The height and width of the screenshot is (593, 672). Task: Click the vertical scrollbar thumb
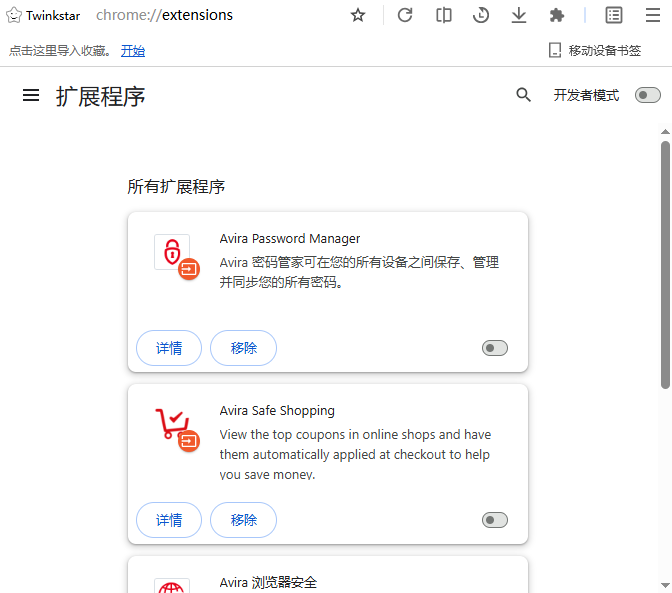[665, 265]
